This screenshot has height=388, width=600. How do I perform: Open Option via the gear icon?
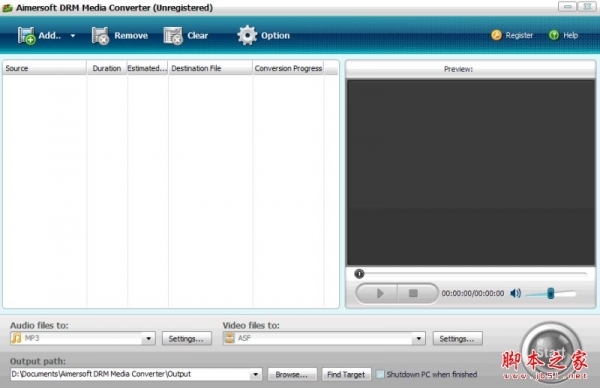point(247,35)
